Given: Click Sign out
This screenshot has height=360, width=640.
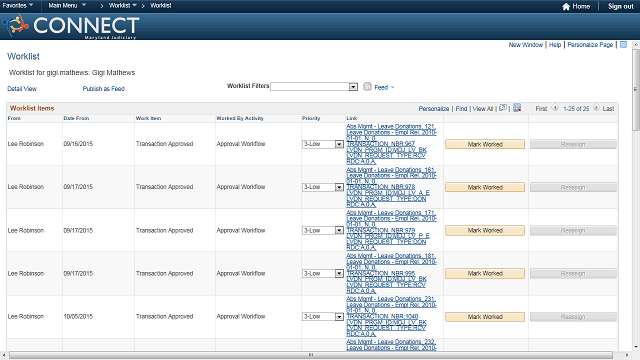Looking at the screenshot, I should 620,7.
